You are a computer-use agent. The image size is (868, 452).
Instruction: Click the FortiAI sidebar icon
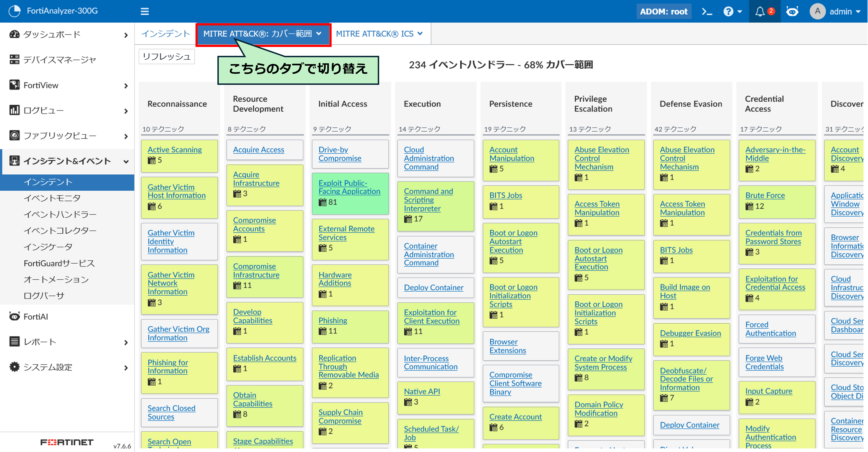pyautogui.click(x=14, y=316)
